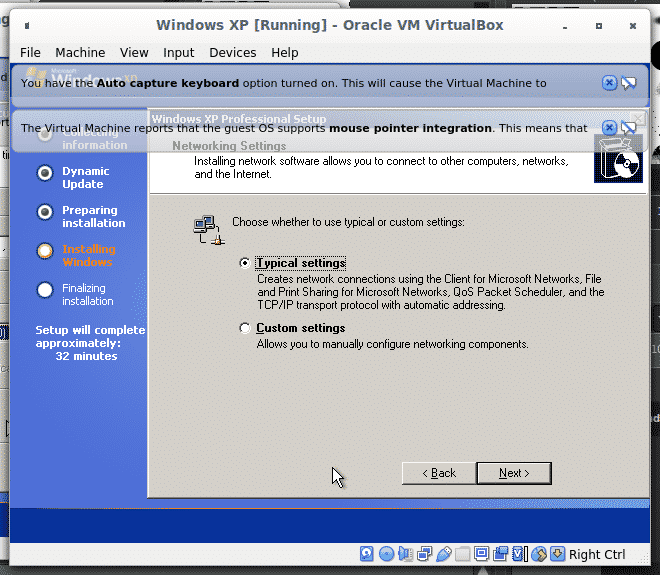
Task: Maximize the VirtualBox window
Action: (599, 26)
